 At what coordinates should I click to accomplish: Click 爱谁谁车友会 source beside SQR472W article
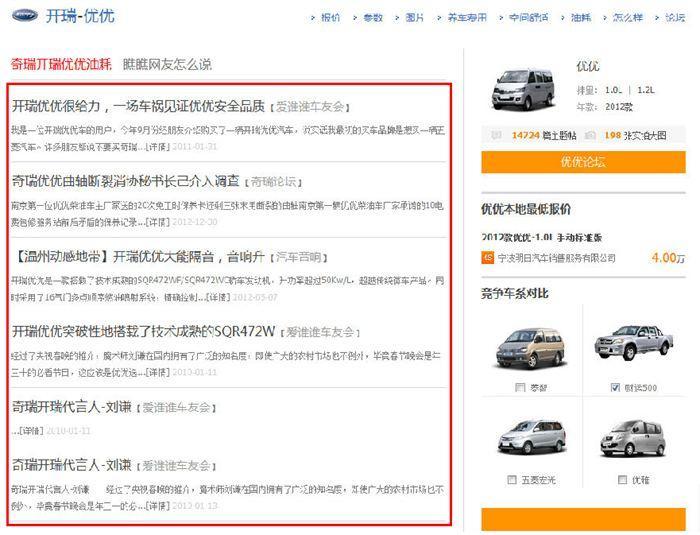point(320,332)
